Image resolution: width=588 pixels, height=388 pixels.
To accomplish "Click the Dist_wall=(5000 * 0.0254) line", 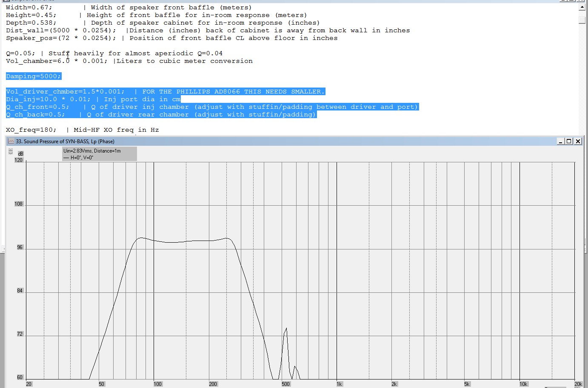I will click(208, 31).
